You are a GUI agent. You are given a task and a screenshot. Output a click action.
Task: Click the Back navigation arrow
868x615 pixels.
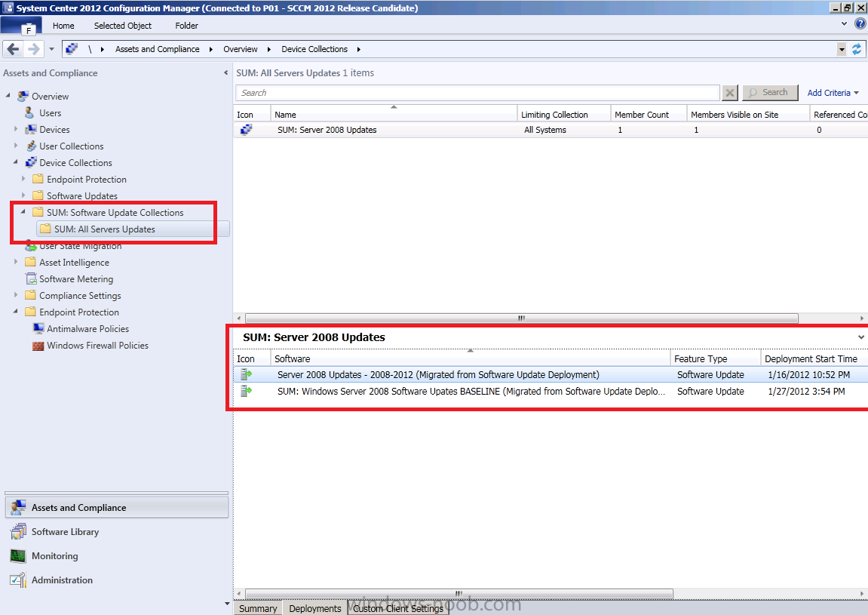14,49
